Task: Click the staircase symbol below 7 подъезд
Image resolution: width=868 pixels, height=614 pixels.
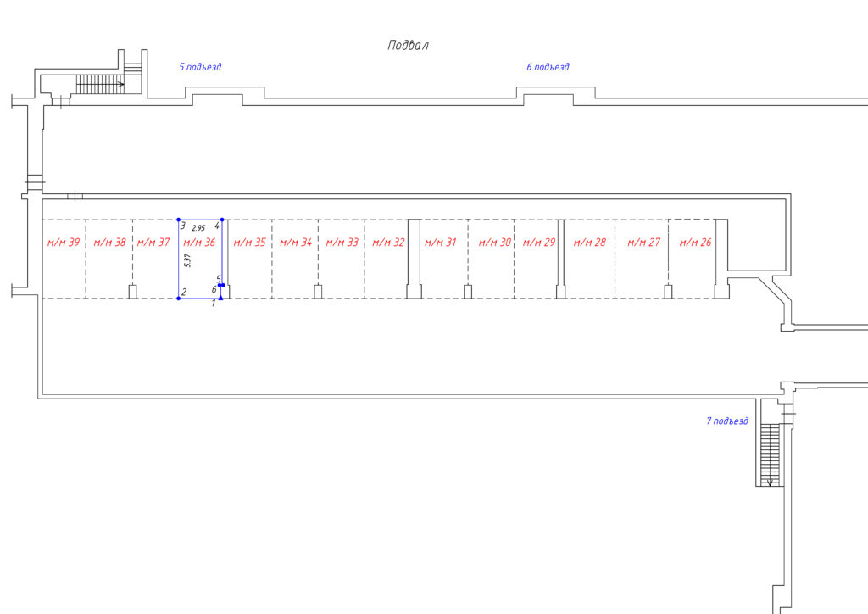Action: [769, 454]
